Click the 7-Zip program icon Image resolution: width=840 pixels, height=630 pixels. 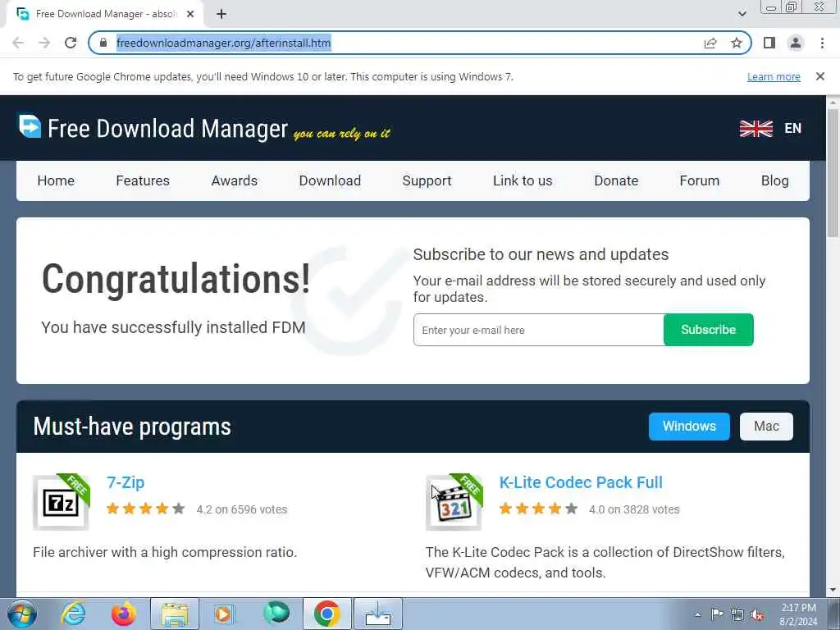coord(61,503)
